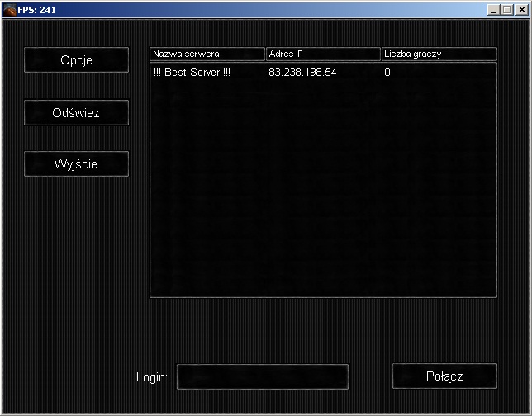Image resolution: width=532 pixels, height=416 pixels.
Task: Minimize the game launcher window
Action: 493,9
